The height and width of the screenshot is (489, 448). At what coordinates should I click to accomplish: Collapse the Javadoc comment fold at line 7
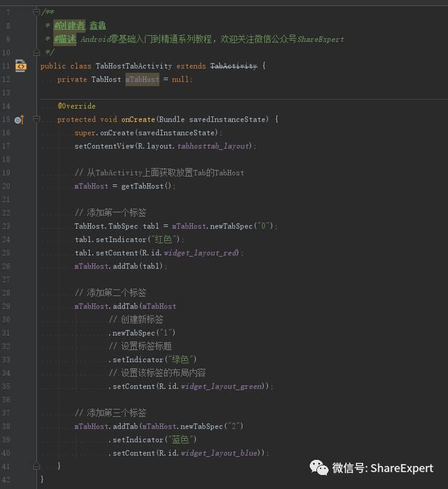(x=36, y=12)
